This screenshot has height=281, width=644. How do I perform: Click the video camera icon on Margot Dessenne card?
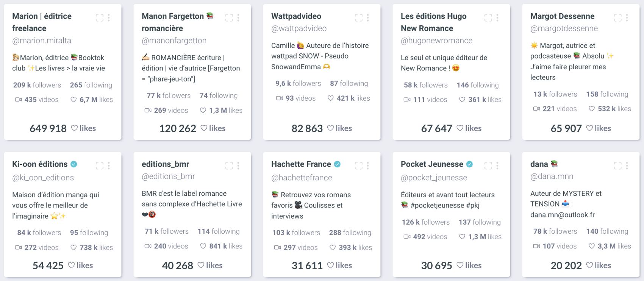[x=537, y=109]
